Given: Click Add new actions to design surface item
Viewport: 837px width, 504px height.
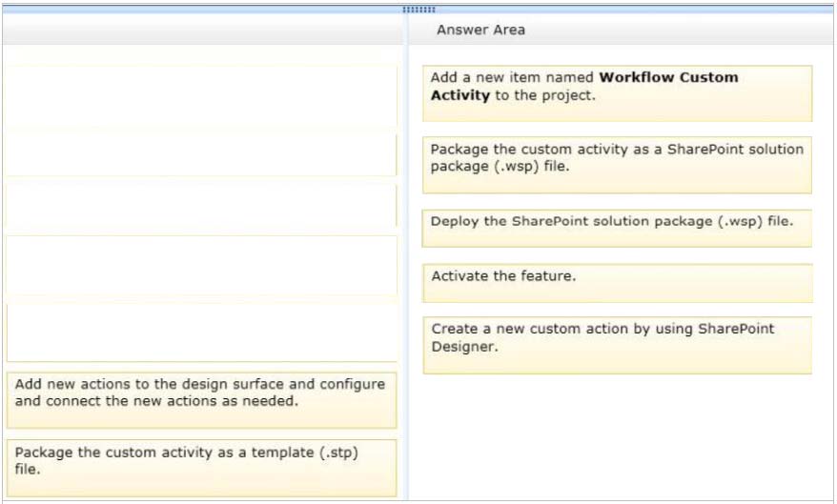Looking at the screenshot, I should coord(202,400).
